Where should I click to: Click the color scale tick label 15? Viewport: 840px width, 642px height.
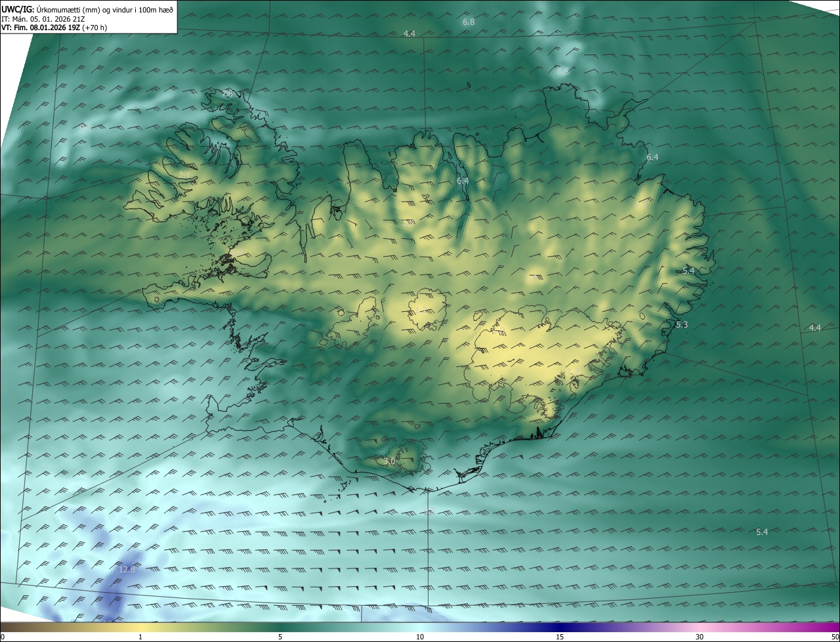coord(560,637)
